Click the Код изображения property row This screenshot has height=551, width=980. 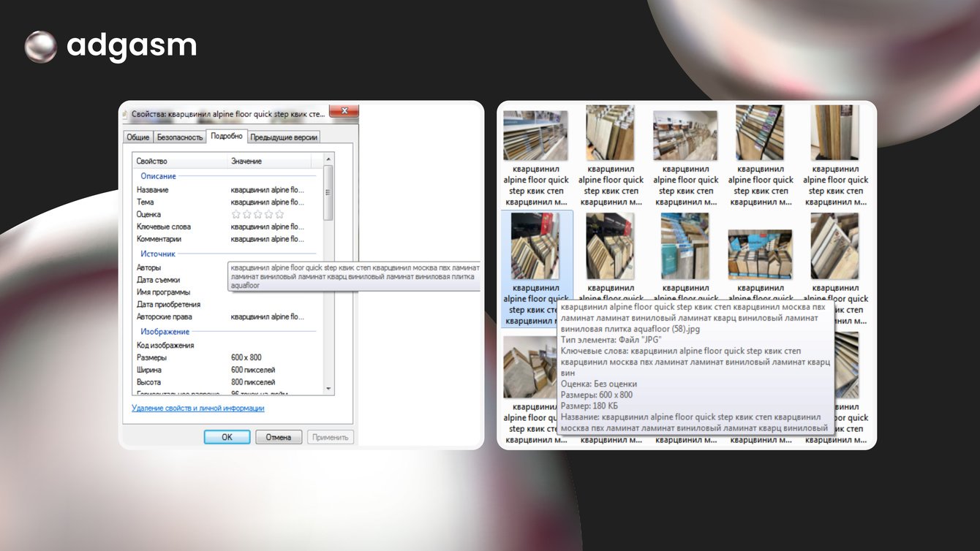165,345
